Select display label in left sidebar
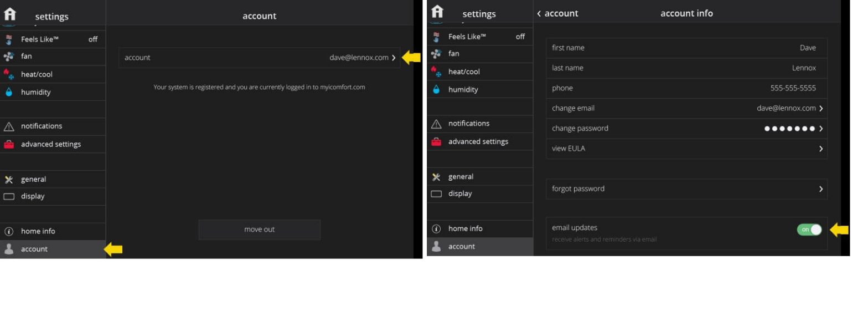The image size is (868, 326). tap(33, 196)
